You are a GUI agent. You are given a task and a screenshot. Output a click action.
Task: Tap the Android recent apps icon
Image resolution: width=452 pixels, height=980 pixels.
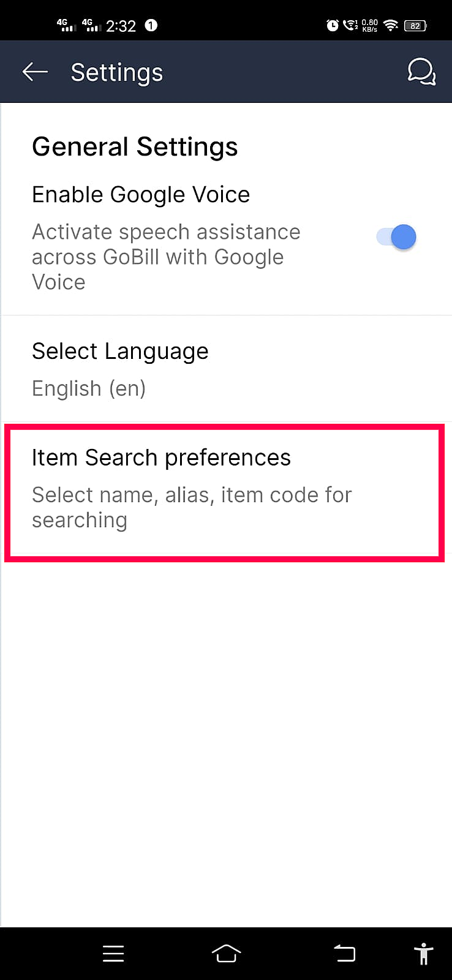(113, 954)
